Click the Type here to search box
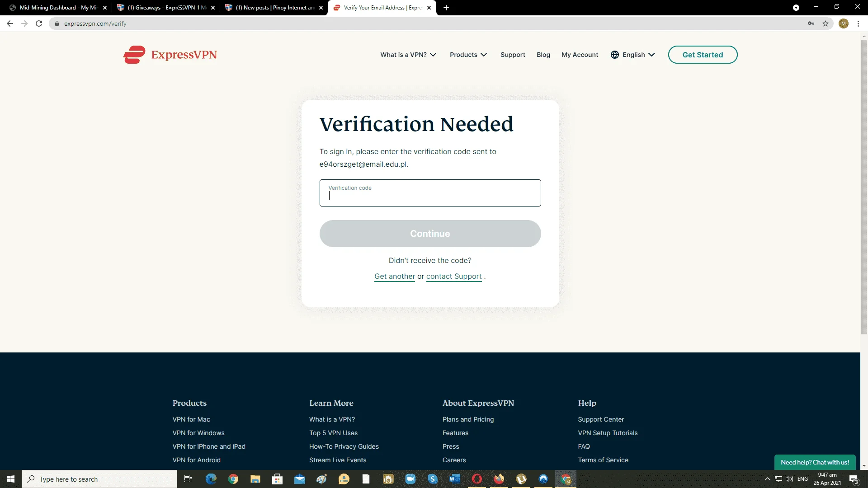The width and height of the screenshot is (868, 488). click(x=99, y=479)
